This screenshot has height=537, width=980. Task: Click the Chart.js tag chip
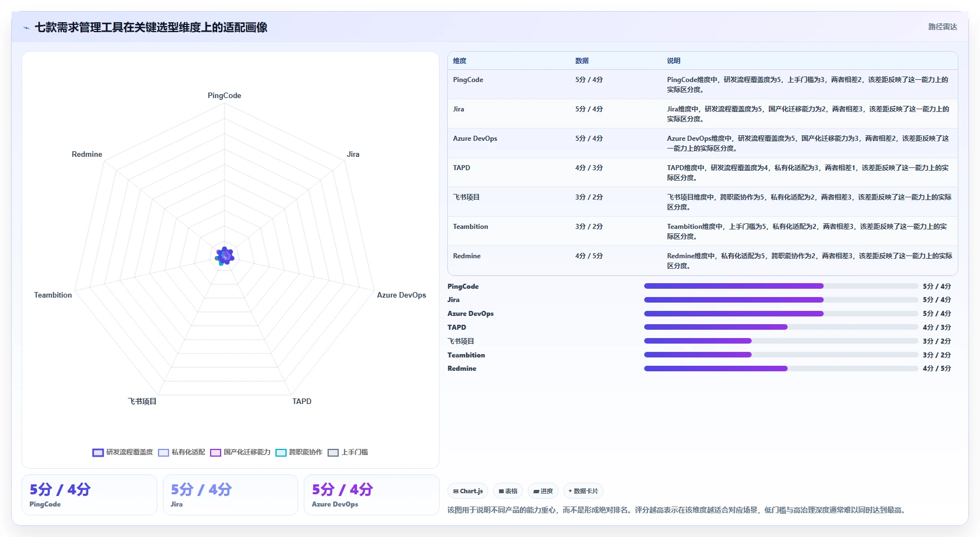468,491
